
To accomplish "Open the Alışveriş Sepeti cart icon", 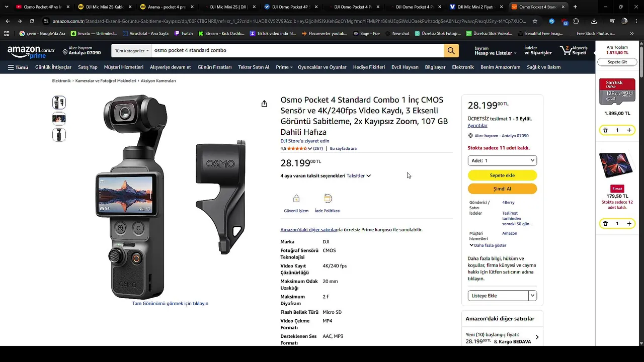I will pyautogui.click(x=574, y=50).
